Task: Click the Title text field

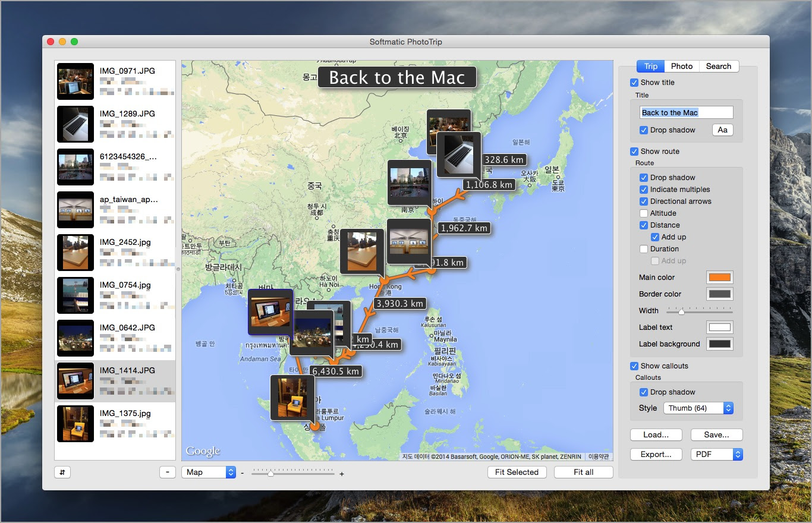Action: (x=687, y=112)
